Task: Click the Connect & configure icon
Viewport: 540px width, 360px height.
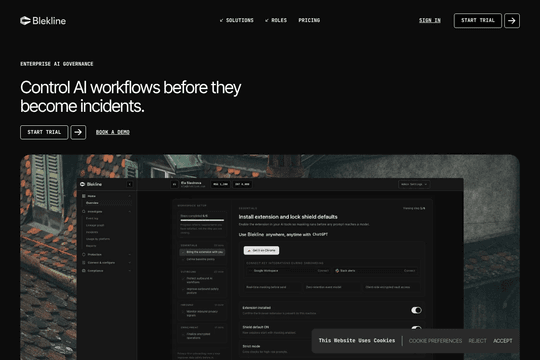Action: pyautogui.click(x=84, y=263)
